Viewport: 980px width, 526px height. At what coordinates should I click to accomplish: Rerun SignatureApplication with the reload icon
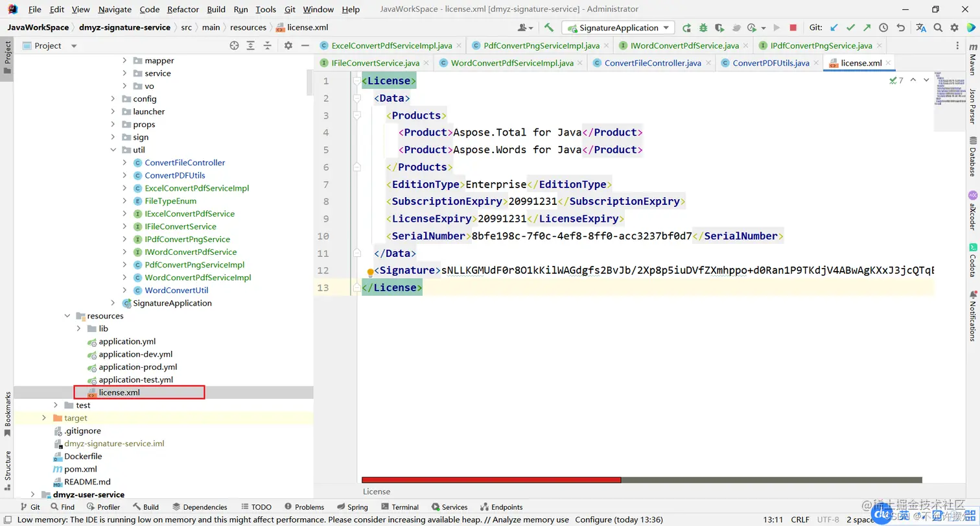686,28
